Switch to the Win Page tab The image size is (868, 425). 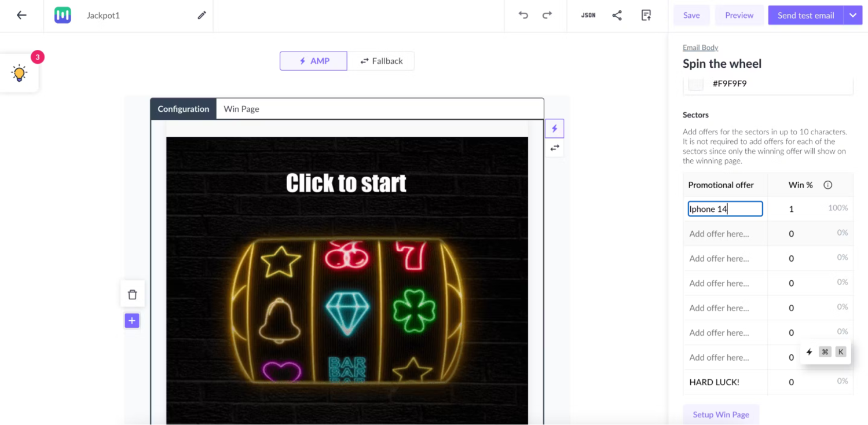[241, 109]
